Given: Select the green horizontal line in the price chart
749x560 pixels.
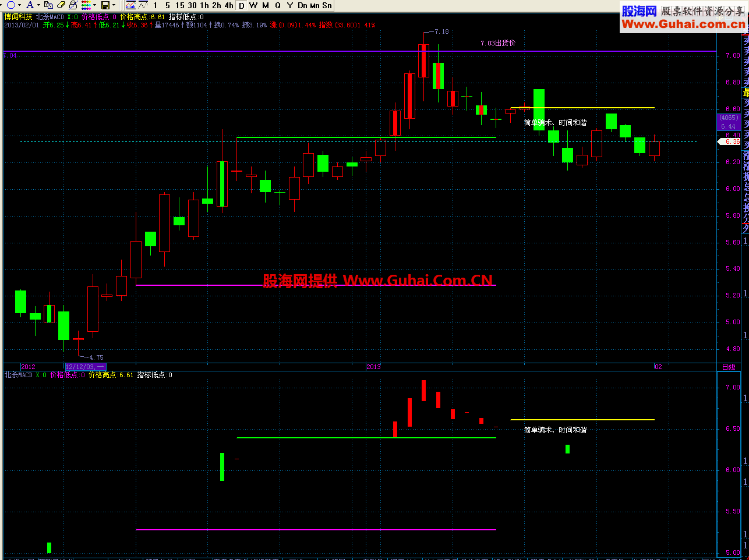Looking at the screenshot, I should click(366, 137).
